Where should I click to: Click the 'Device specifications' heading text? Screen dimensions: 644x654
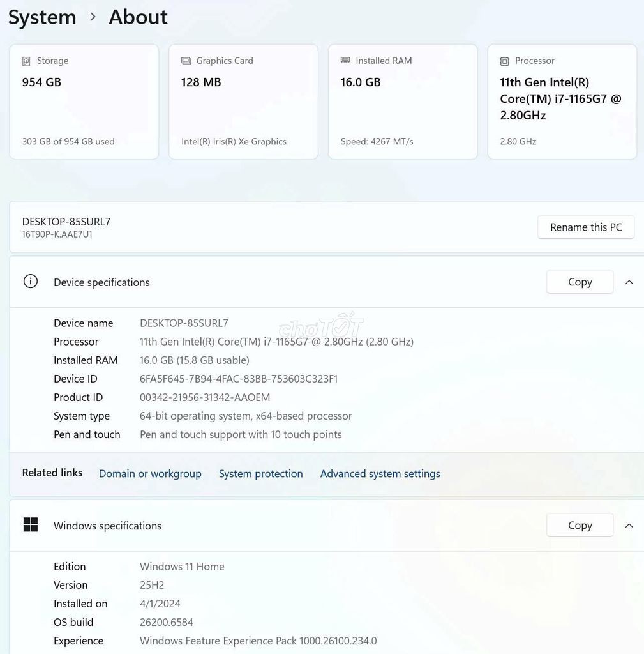pos(101,282)
